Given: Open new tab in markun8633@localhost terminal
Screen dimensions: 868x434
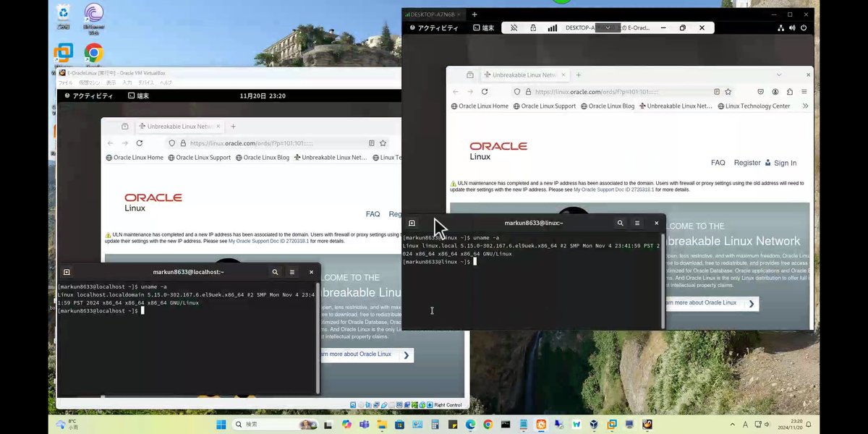Looking at the screenshot, I should (x=67, y=272).
